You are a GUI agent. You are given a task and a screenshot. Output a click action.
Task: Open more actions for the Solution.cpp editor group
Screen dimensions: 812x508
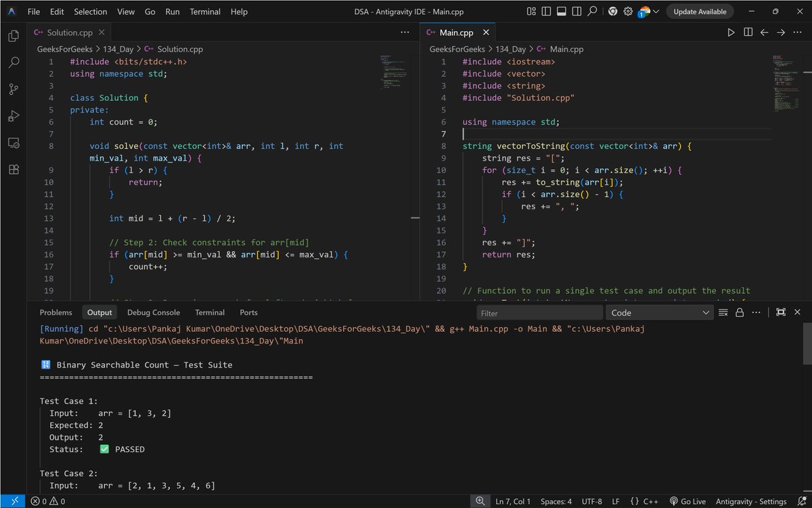[x=405, y=32]
